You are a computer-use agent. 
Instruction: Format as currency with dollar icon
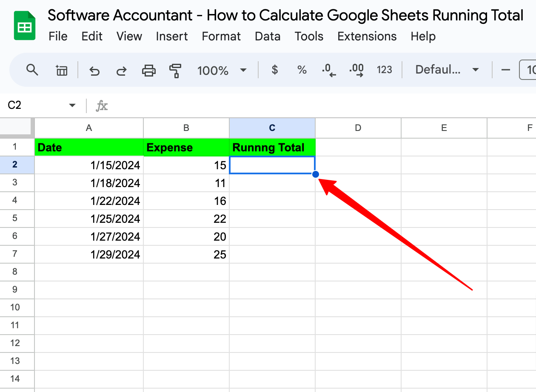275,70
